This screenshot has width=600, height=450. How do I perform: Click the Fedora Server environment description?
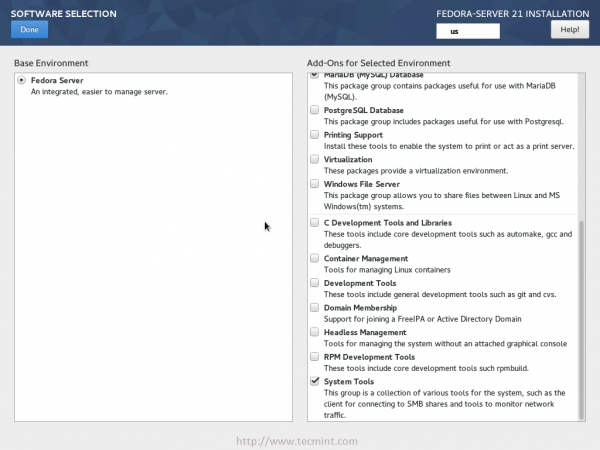click(99, 92)
